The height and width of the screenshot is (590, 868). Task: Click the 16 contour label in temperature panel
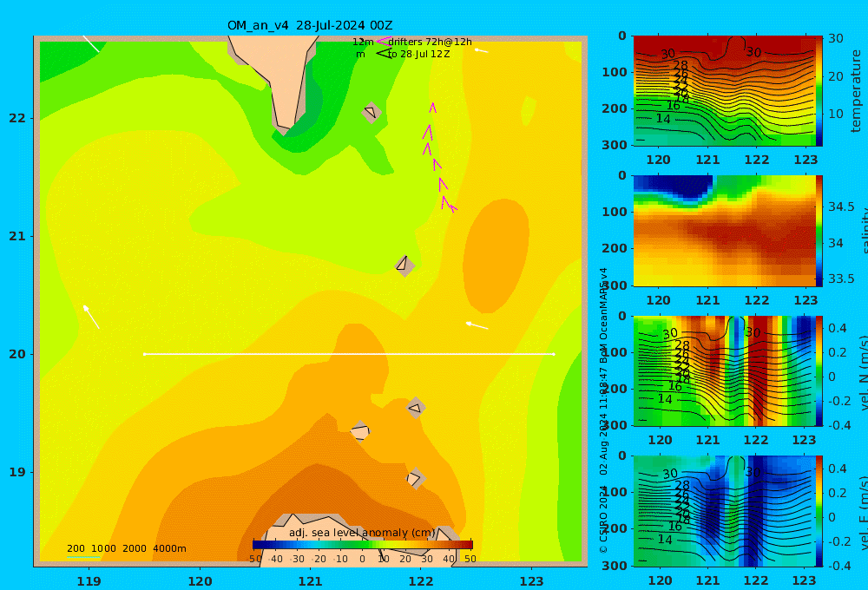(674, 106)
